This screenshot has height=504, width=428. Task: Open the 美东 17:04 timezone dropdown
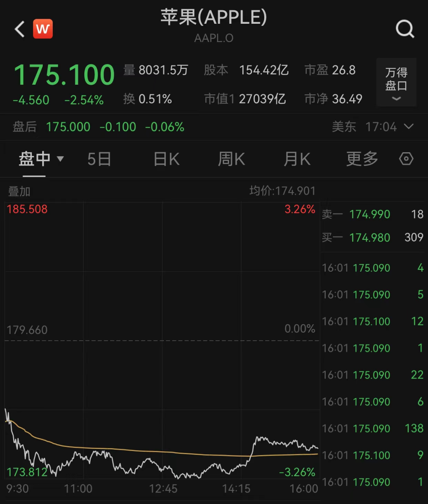tap(373, 127)
